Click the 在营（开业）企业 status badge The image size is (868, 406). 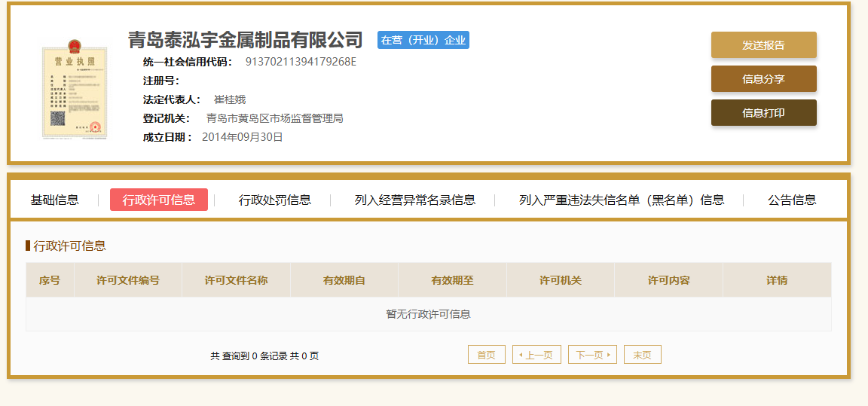[x=423, y=40]
